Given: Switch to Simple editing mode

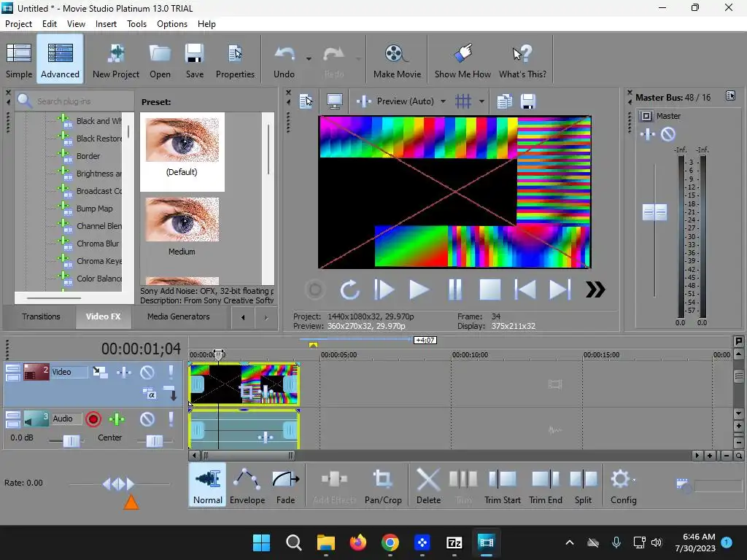Looking at the screenshot, I should [19, 60].
